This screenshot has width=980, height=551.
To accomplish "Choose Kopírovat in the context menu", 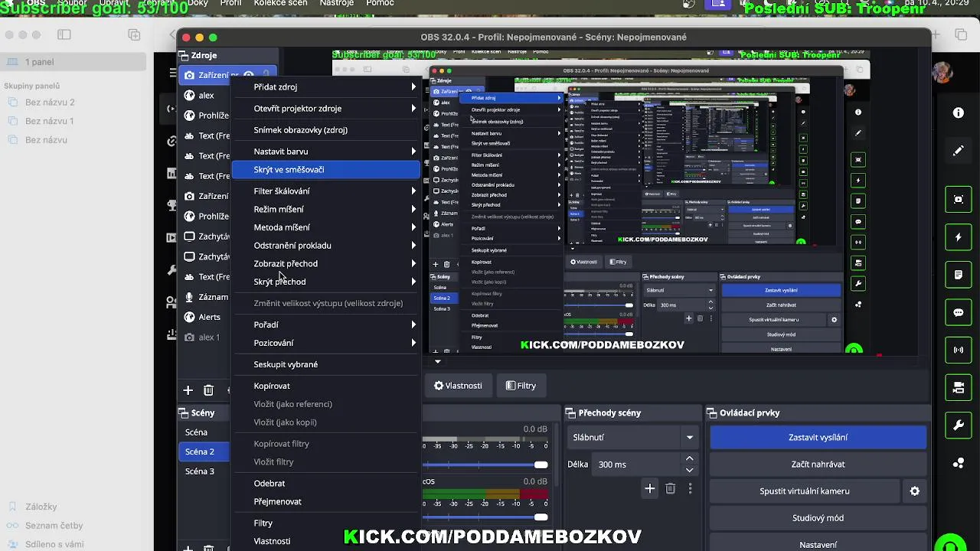I will [x=325, y=386].
